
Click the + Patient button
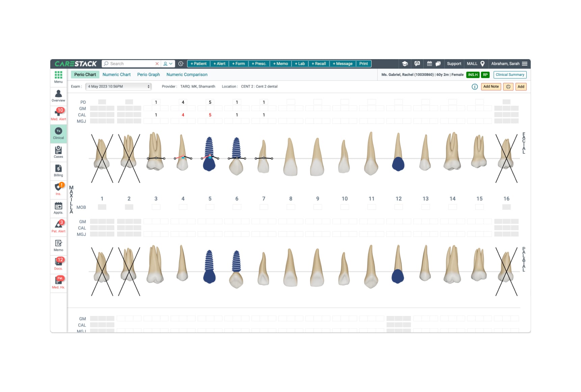(x=199, y=64)
